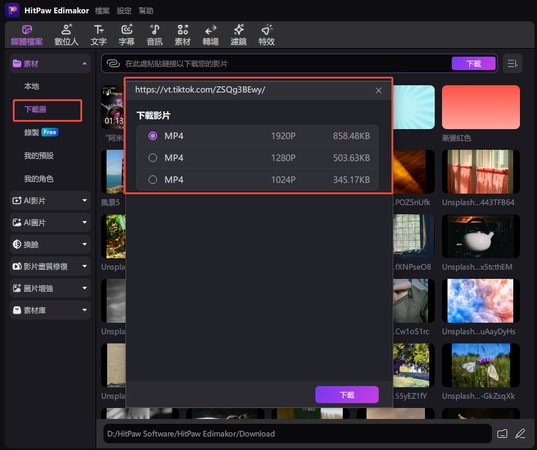Expand the AI影片 sidebar section
The image size is (537, 450).
pyautogui.click(x=50, y=201)
